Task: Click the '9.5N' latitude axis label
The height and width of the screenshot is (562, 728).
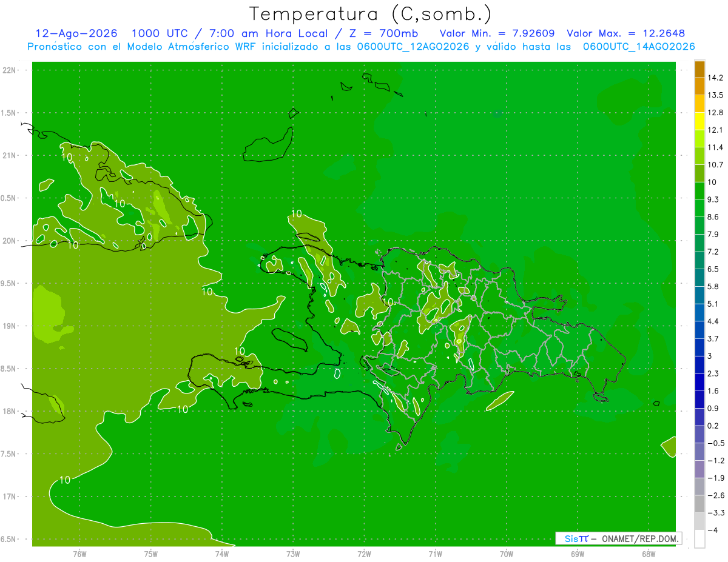Action: [x=9, y=283]
